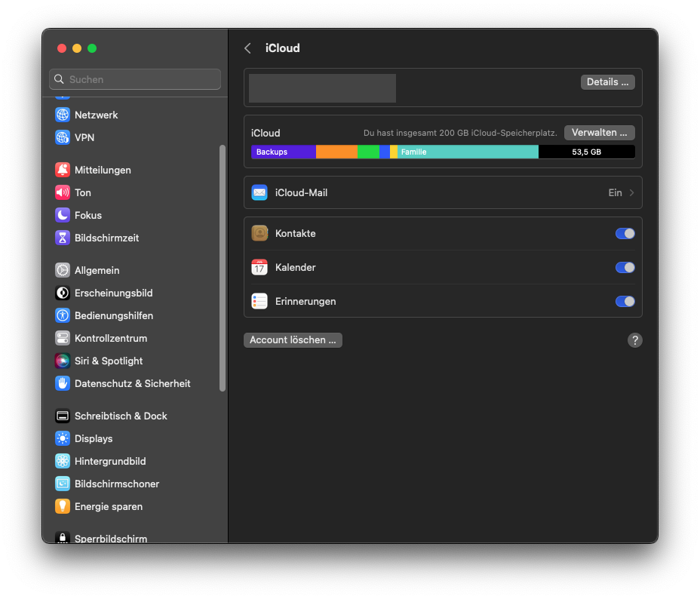Click the Ein status text
The height and width of the screenshot is (599, 700).
point(615,193)
